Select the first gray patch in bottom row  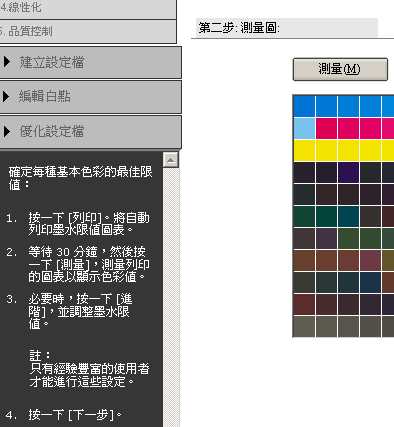point(304,327)
